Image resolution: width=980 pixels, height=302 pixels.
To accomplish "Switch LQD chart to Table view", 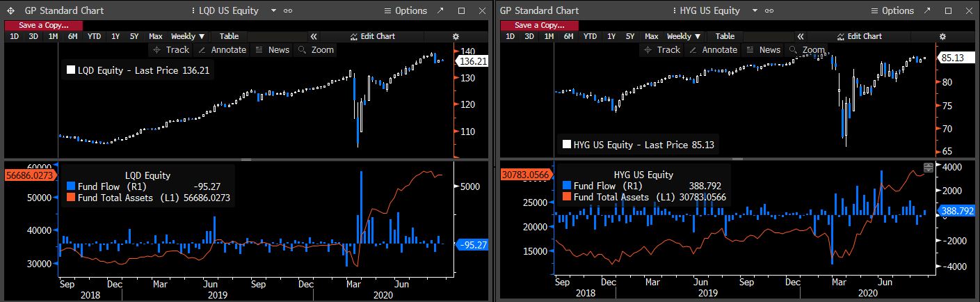I will click(229, 36).
